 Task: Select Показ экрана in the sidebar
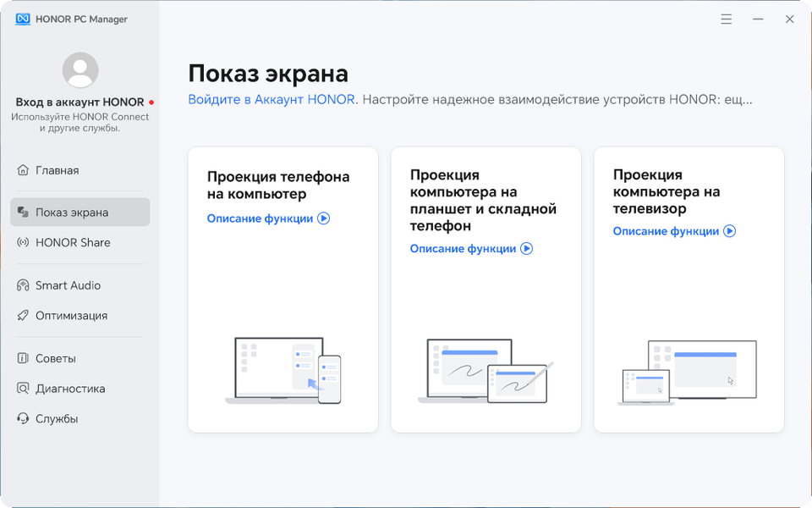(80, 212)
